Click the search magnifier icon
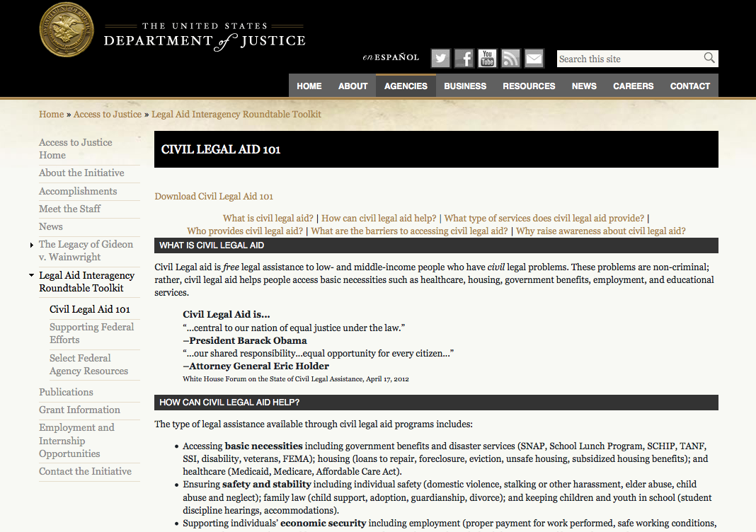The width and height of the screenshot is (756, 532). pos(709,59)
